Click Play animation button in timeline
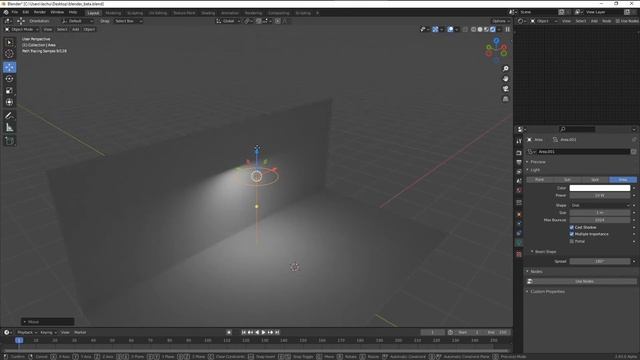The image size is (640, 360). 264,332
